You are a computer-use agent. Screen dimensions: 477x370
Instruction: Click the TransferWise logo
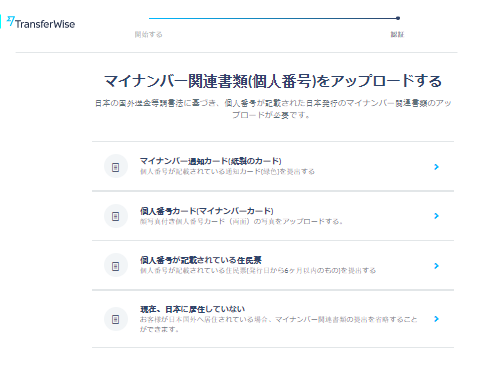[x=41, y=23]
